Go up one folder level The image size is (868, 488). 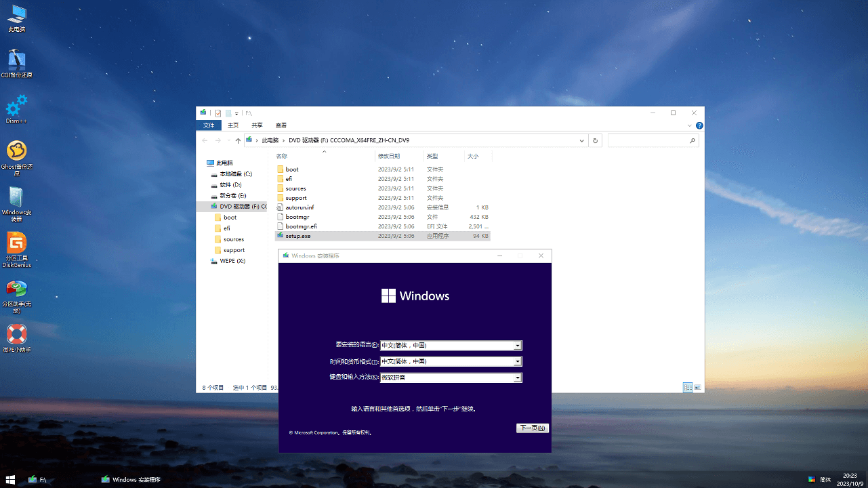tap(238, 140)
